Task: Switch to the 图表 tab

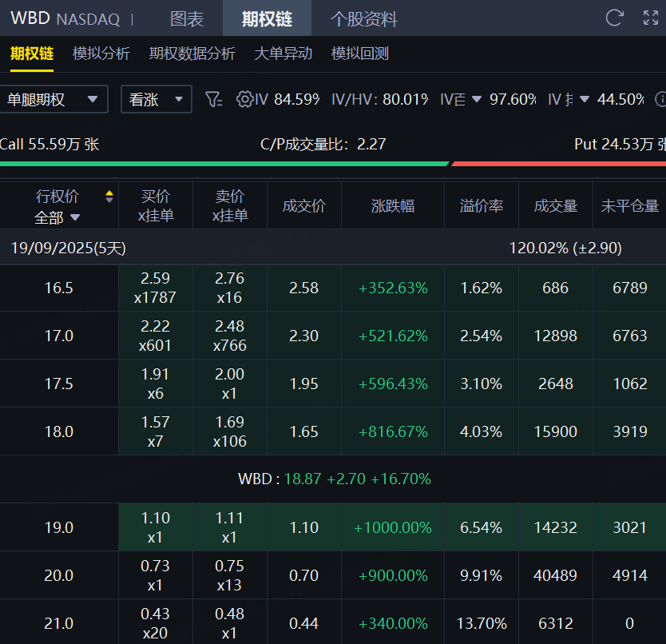Action: (187, 18)
